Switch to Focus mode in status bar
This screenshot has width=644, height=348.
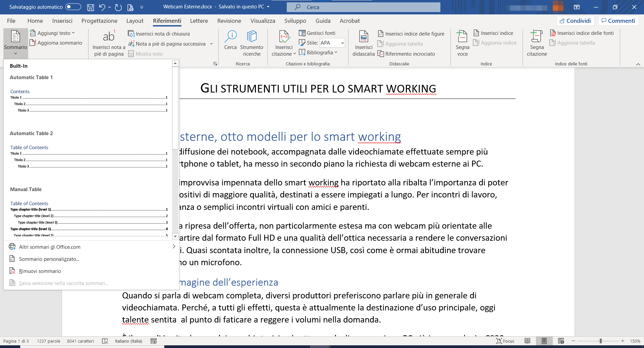point(505,341)
